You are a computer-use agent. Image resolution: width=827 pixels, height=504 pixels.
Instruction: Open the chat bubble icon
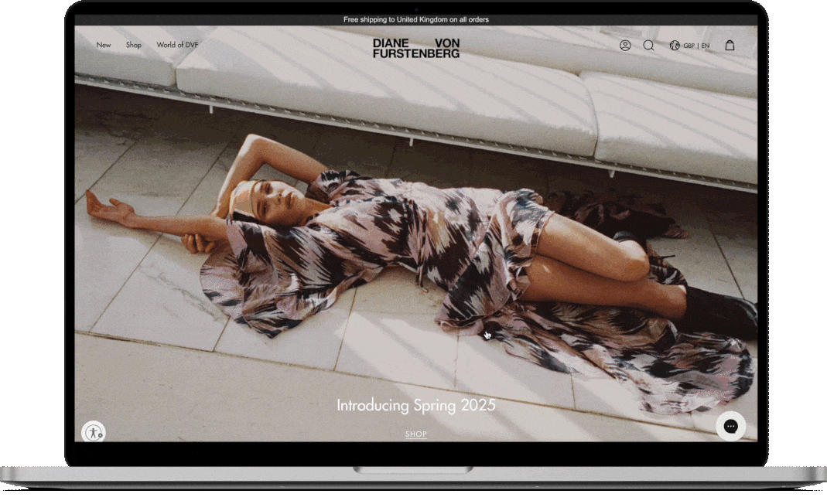(730, 426)
